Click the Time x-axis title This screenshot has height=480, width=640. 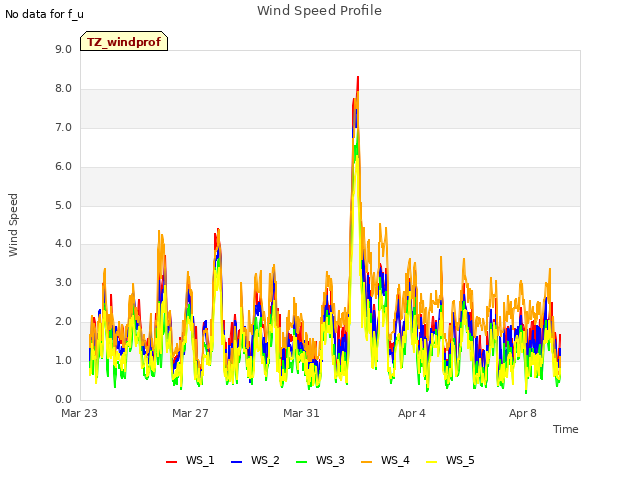566,429
